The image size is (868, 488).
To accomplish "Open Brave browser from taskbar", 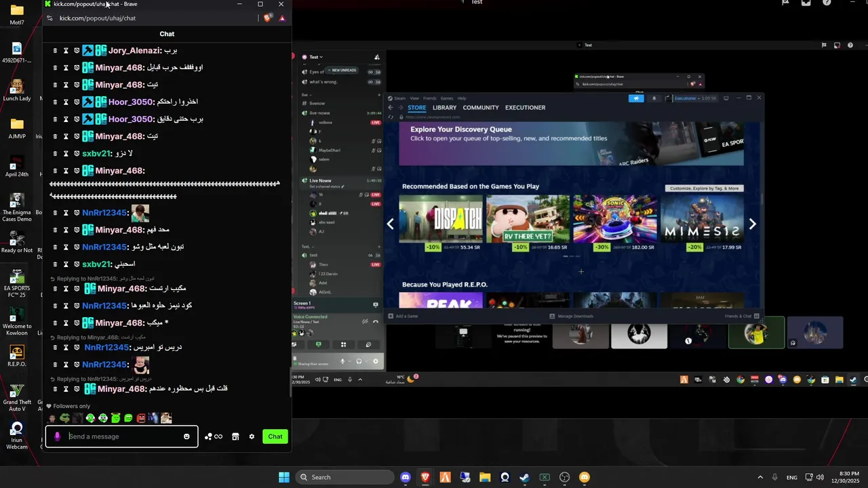I will 425,477.
